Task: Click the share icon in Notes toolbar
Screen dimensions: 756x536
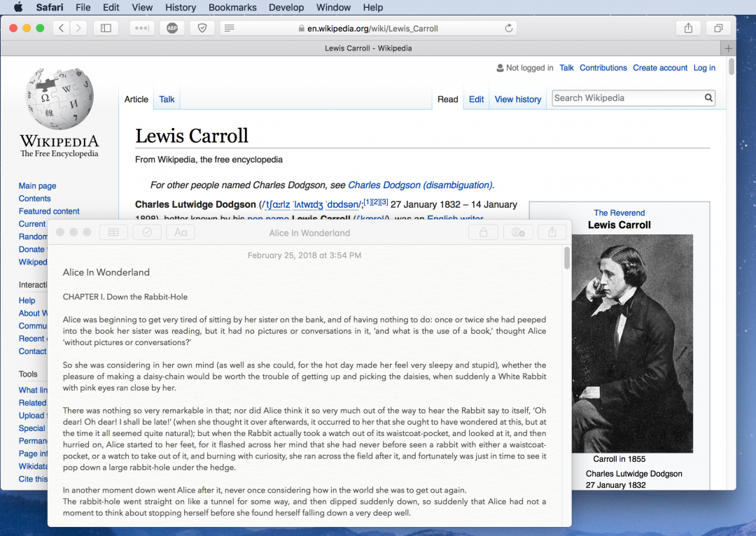Action: point(552,232)
